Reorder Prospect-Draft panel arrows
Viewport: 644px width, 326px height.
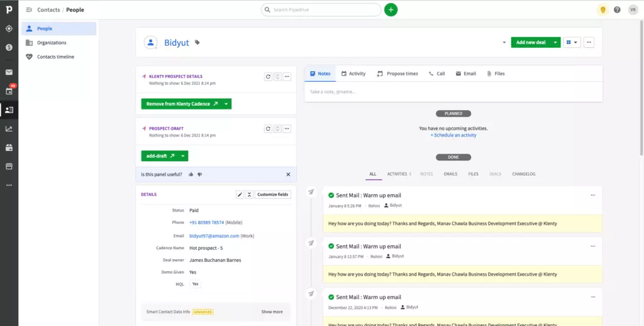tap(277, 128)
